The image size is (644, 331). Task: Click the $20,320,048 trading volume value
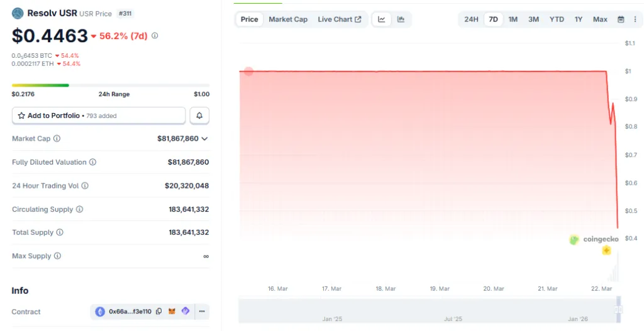(x=187, y=186)
